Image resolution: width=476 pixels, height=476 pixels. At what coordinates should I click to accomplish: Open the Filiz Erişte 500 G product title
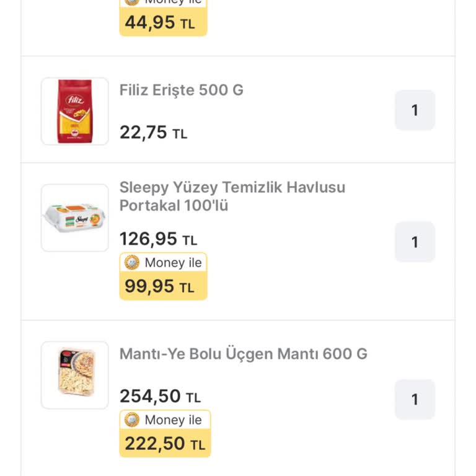click(x=182, y=90)
